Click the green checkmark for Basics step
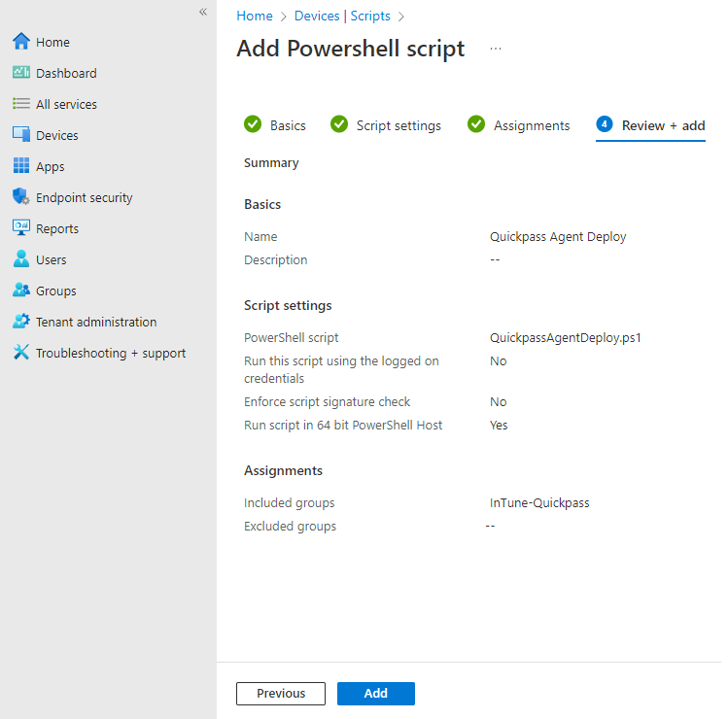 pyautogui.click(x=253, y=124)
